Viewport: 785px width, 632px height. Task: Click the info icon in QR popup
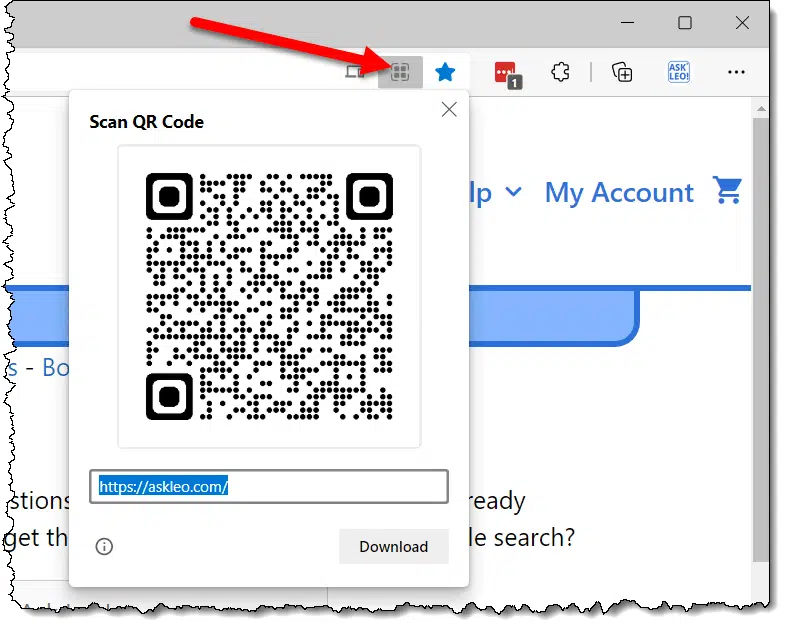click(104, 546)
